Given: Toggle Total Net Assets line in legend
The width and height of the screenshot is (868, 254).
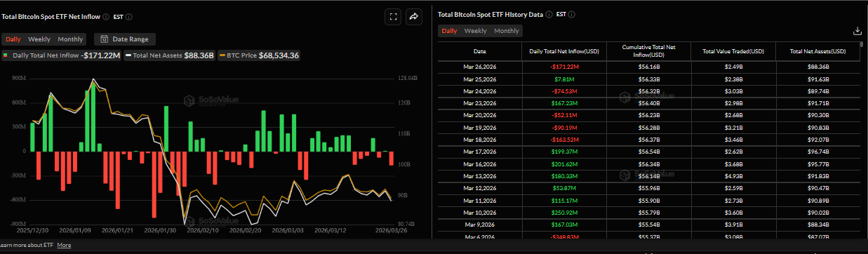Looking at the screenshot, I should tap(170, 55).
